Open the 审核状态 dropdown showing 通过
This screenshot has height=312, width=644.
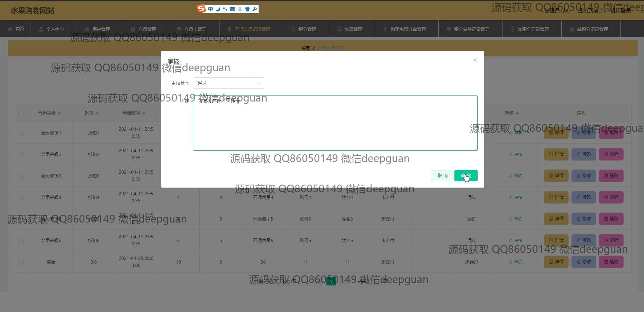click(x=228, y=83)
